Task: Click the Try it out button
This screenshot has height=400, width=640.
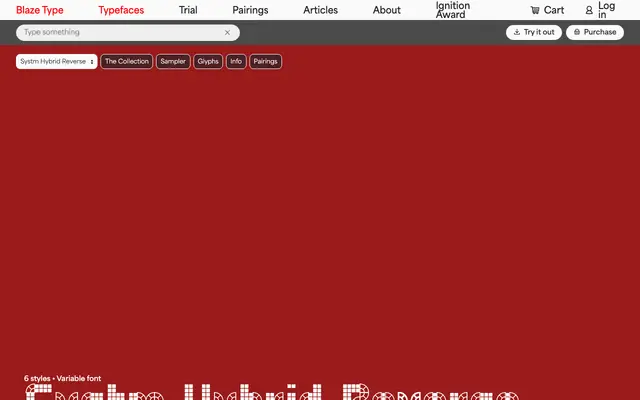Action: 534,32
